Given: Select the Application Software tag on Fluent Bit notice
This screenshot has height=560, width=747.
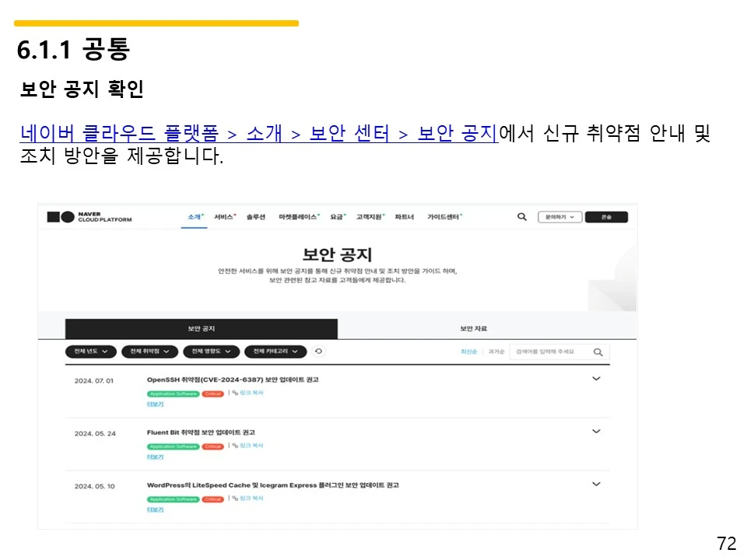Looking at the screenshot, I should click(171, 446).
